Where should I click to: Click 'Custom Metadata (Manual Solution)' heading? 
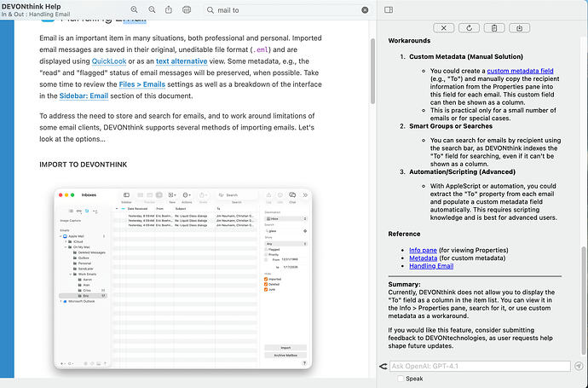tap(466, 56)
